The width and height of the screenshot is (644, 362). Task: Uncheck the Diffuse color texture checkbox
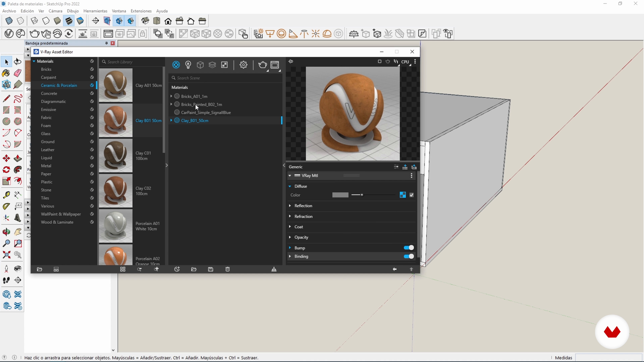pos(412,195)
